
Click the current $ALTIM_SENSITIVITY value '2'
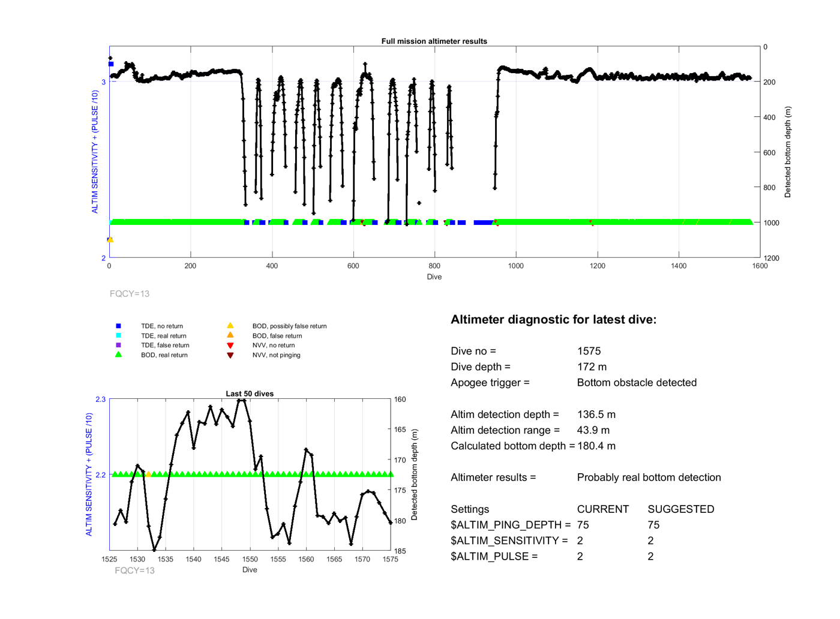pyautogui.click(x=580, y=541)
